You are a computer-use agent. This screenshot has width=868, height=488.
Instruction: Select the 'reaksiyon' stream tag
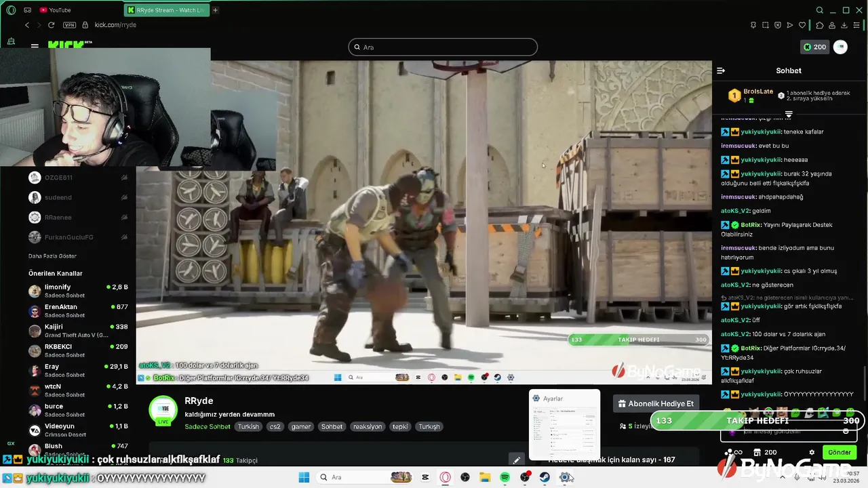tap(368, 427)
